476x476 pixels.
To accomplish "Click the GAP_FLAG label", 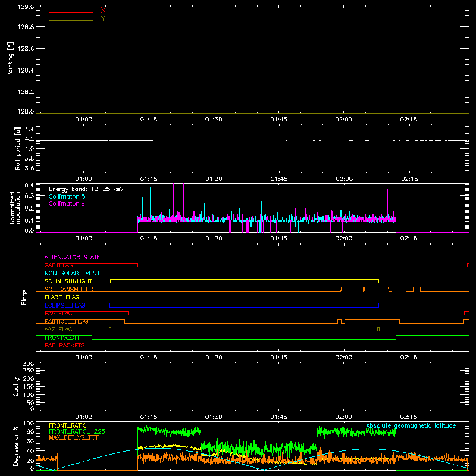I will (58, 265).
